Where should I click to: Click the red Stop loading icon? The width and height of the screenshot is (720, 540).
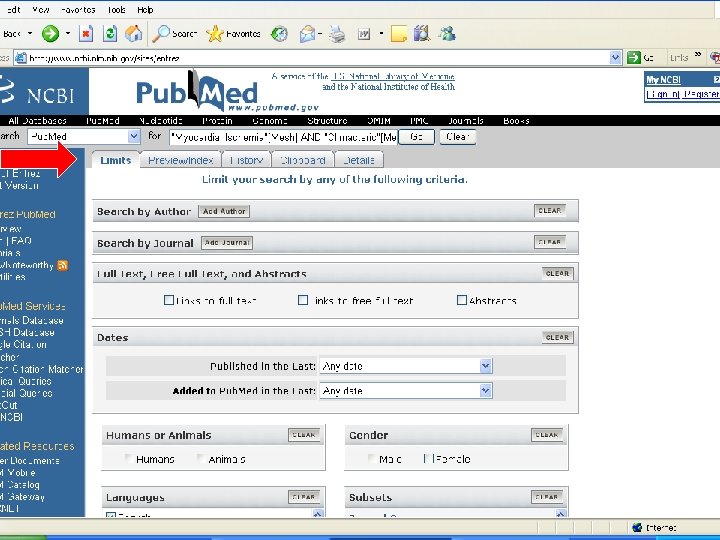coord(86,34)
